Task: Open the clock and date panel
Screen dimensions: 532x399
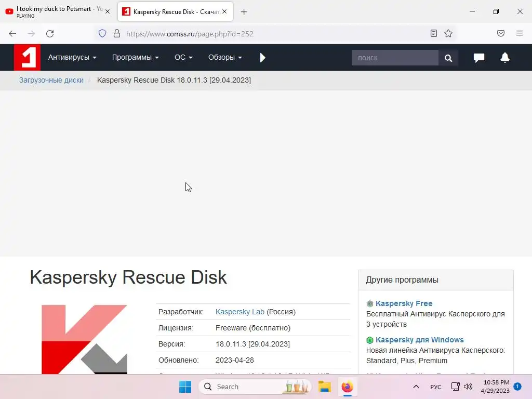Action: coord(495,387)
